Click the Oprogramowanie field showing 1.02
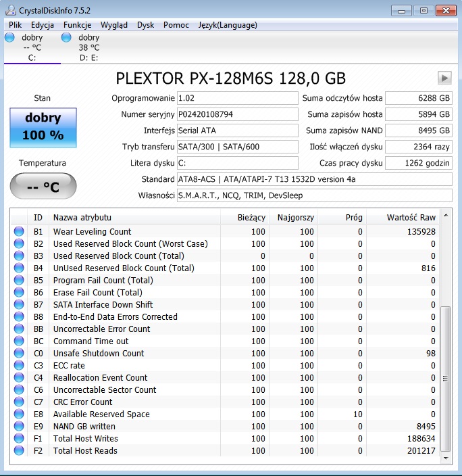462x476 pixels. pos(238,98)
